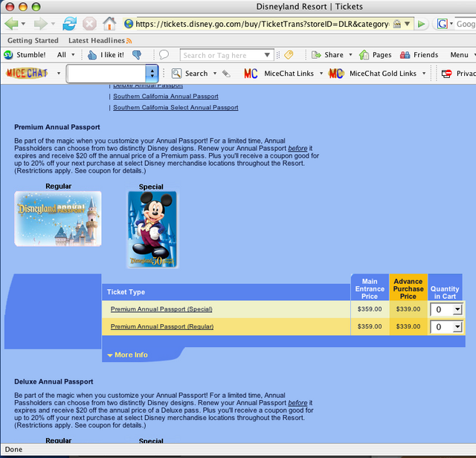Open the StumbleUpon All topics dropdown
Screen dimensions: 476x458
73,55
